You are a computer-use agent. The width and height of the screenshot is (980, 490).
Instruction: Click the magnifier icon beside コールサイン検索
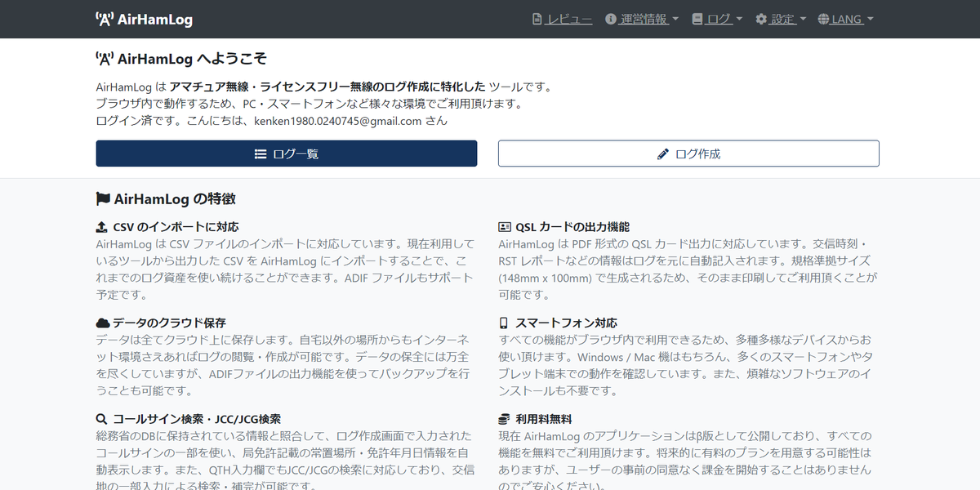pos(102,419)
